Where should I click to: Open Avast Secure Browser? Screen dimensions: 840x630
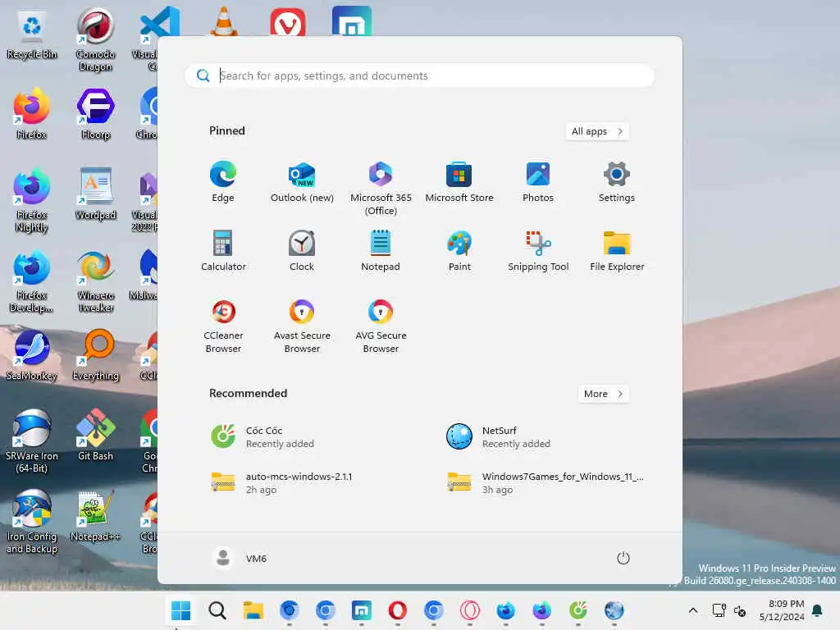pos(302,326)
